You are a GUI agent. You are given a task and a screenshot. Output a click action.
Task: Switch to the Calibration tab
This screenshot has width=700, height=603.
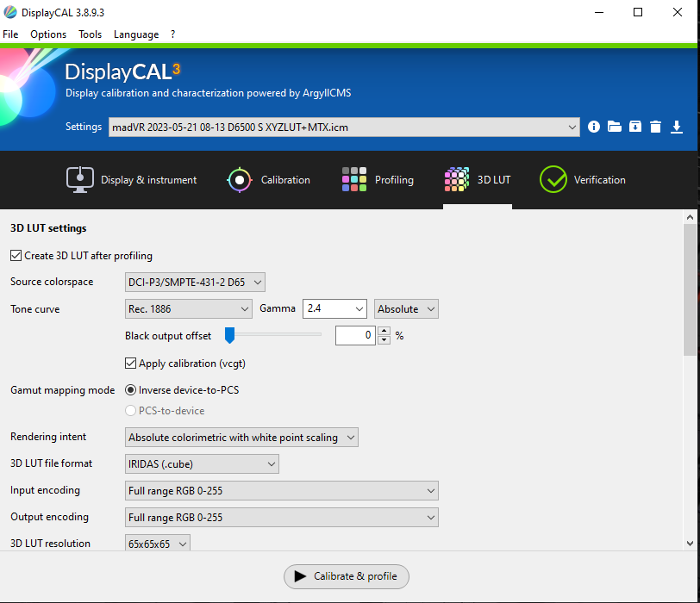(268, 180)
